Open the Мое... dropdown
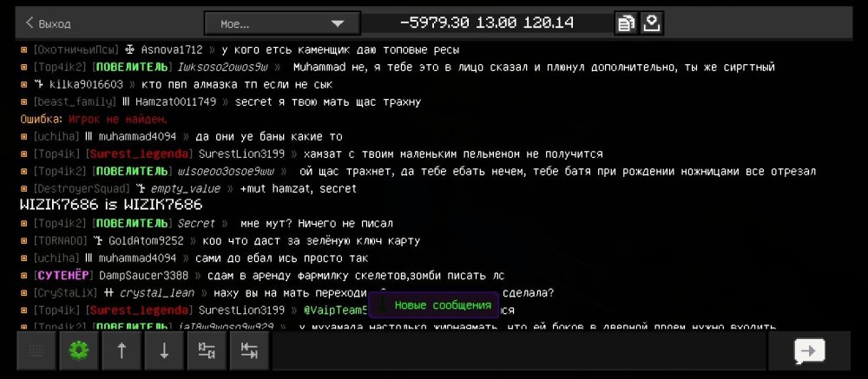The image size is (868, 379). click(282, 23)
